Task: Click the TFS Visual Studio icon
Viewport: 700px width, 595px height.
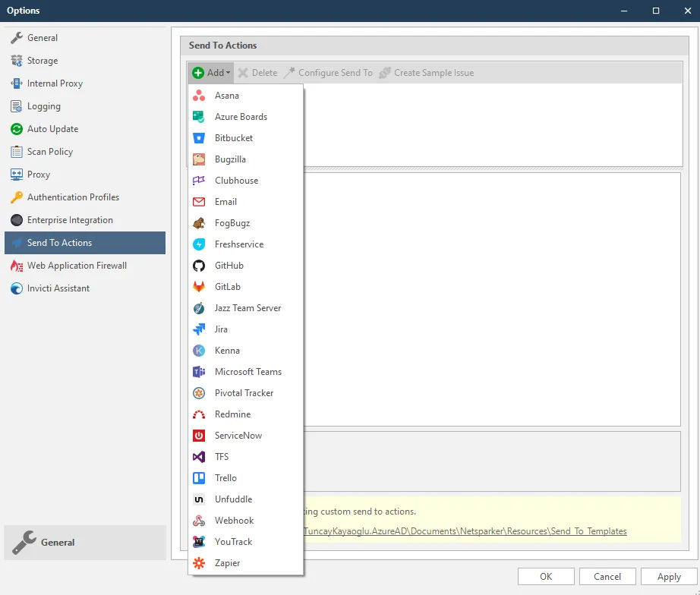Action: [199, 457]
